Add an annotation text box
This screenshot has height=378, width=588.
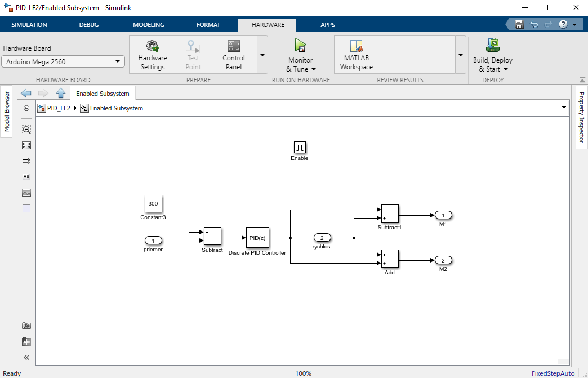click(26, 177)
